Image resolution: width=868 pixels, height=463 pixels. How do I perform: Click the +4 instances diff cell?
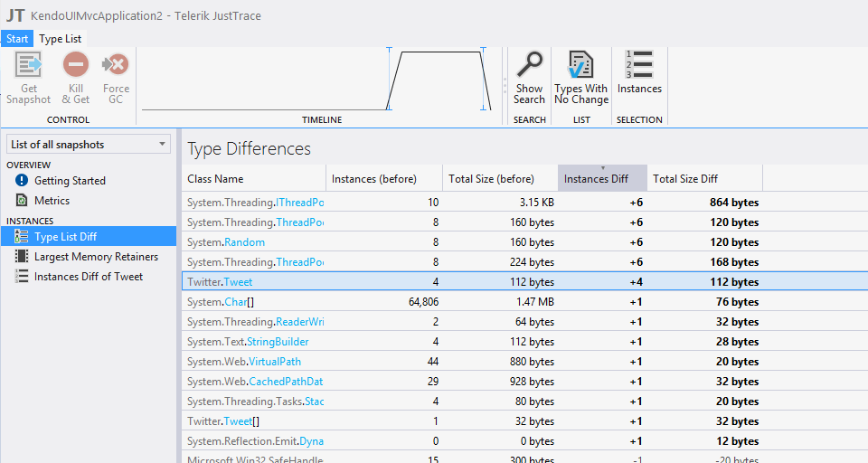pos(636,282)
